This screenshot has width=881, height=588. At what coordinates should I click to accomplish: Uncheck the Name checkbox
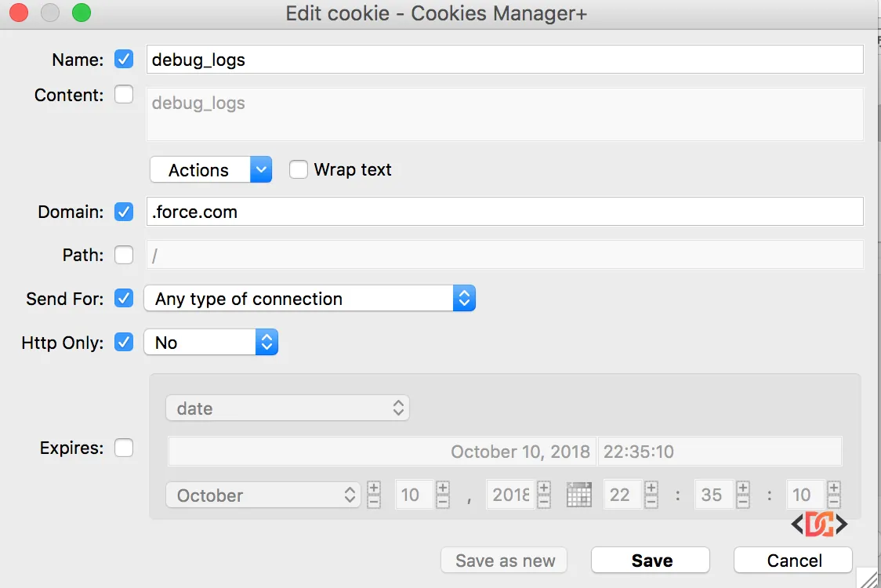[x=124, y=59]
